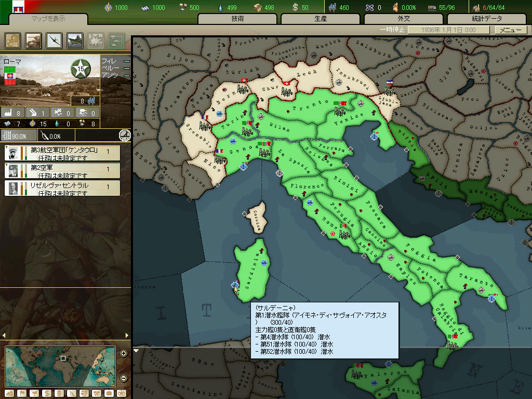The image size is (532, 399).
Task: Click the world minimap thumbnail
Action: click(60, 366)
